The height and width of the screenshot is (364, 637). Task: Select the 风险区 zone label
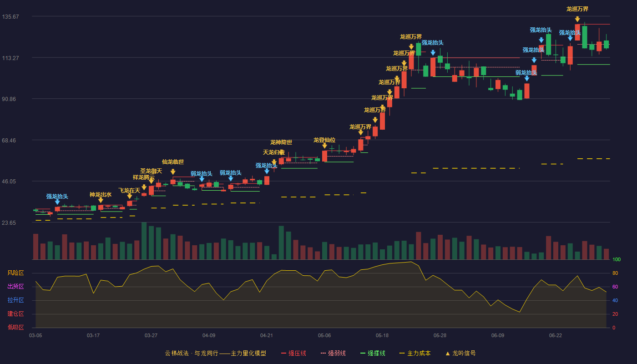click(15, 273)
